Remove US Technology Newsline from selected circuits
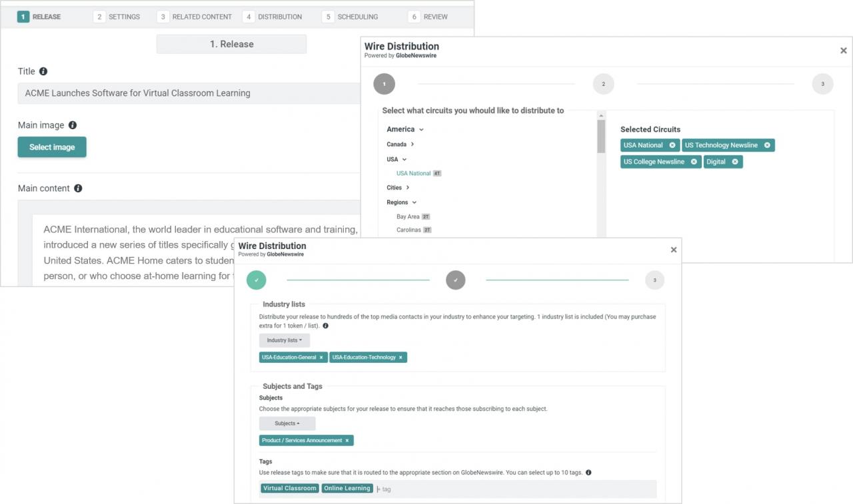The image size is (853, 504). [x=767, y=145]
